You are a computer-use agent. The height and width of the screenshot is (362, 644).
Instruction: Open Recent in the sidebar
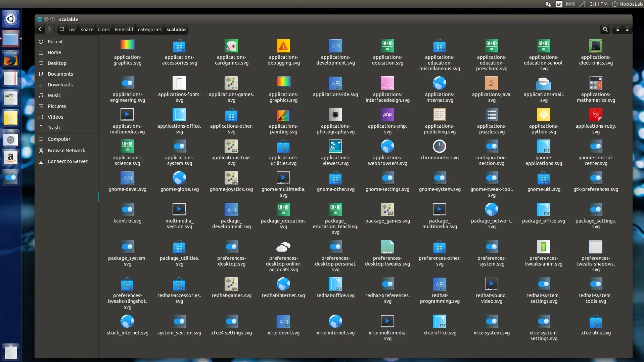click(x=66, y=42)
